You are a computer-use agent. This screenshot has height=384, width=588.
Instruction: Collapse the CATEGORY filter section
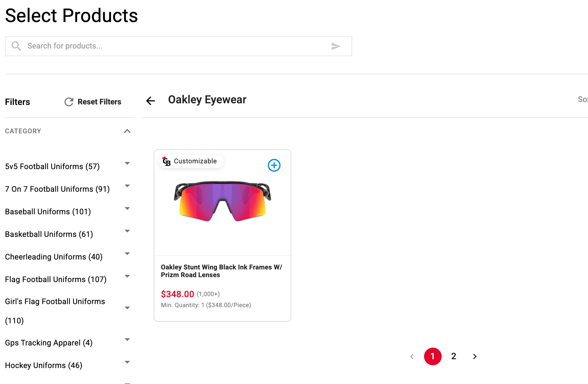pyautogui.click(x=127, y=131)
